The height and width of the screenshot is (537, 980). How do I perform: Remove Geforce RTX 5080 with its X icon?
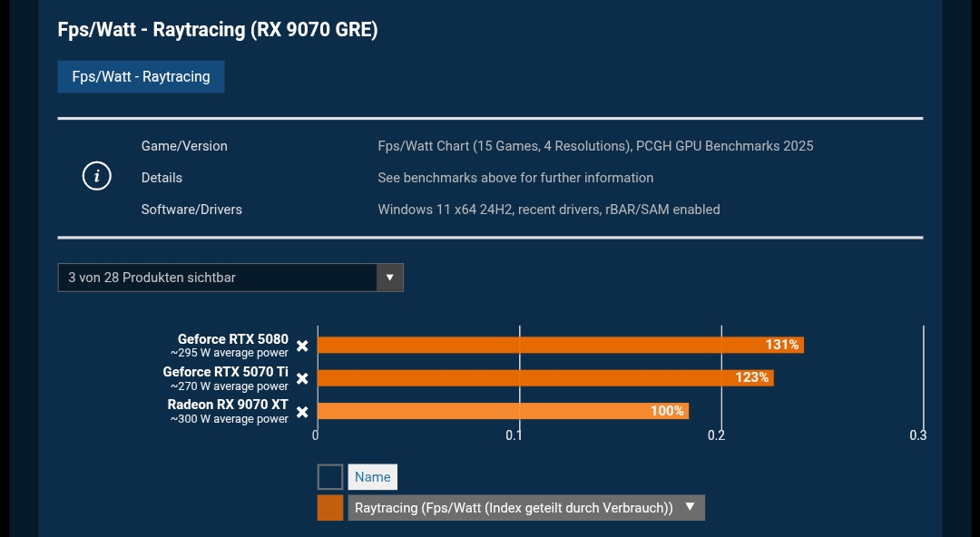[302, 346]
